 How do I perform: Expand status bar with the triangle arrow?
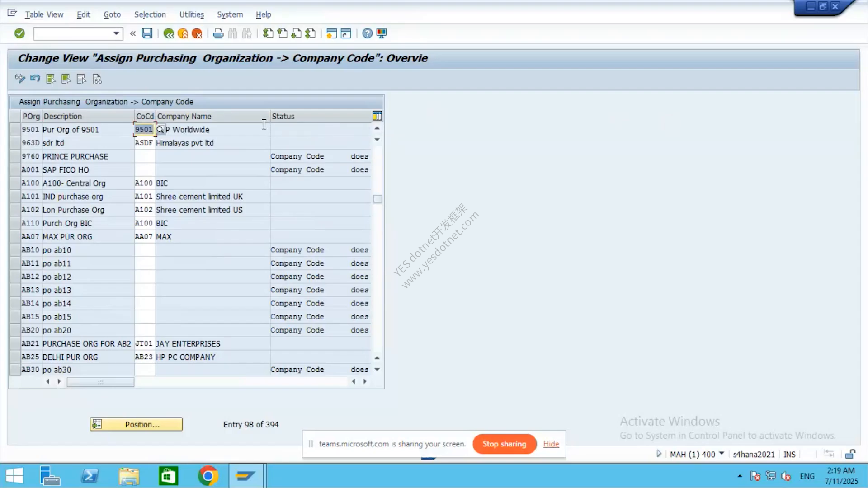point(659,454)
